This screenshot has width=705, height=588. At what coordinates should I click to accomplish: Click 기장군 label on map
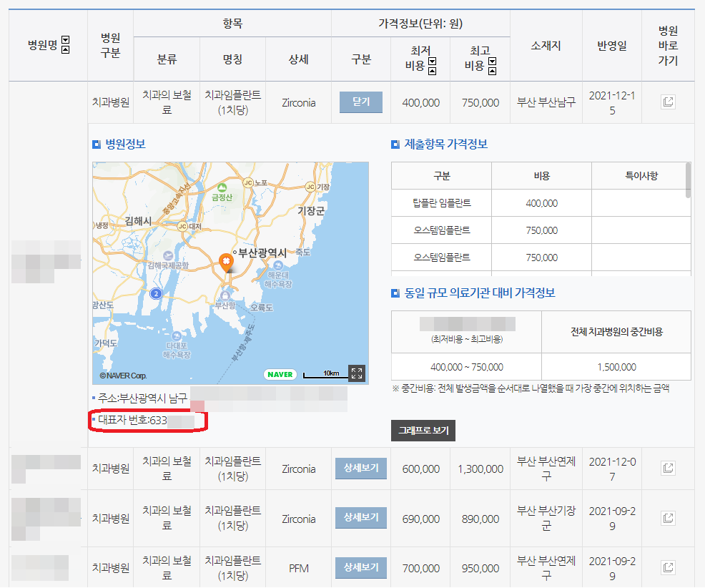click(x=311, y=210)
